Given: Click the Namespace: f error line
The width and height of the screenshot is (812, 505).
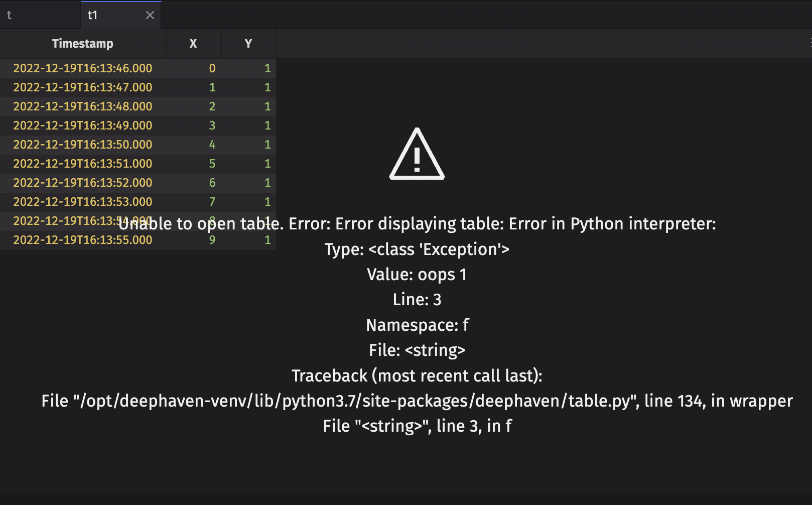Looking at the screenshot, I should 417,325.
